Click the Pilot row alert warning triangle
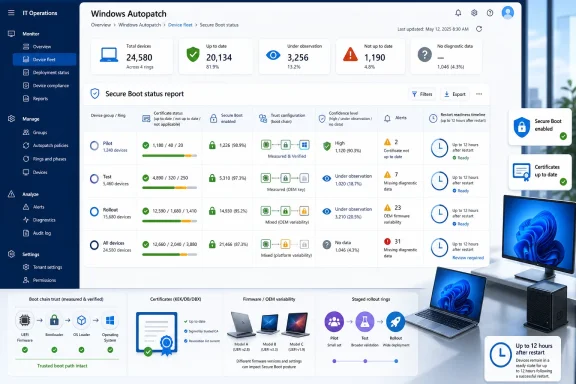Image resolution: width=576 pixels, height=384 pixels. point(387,142)
